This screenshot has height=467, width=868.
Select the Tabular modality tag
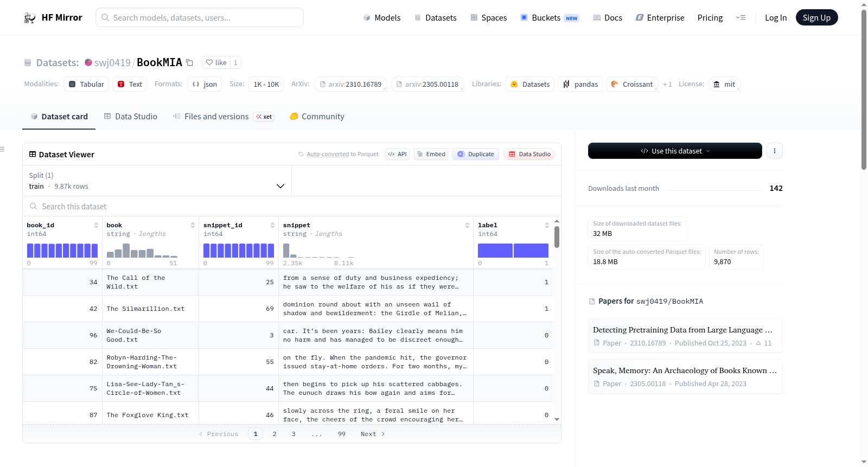pyautogui.click(x=86, y=84)
